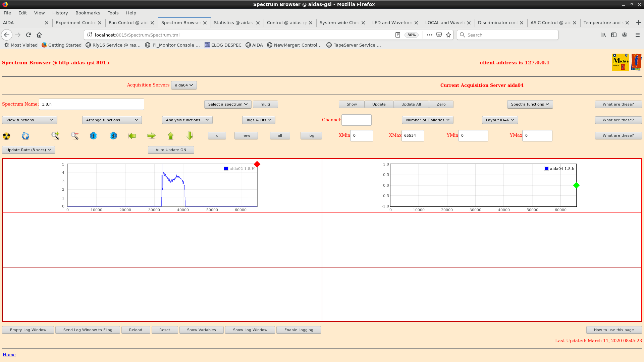Click the radiation hazard icon
Image resolution: width=644 pixels, height=362 pixels.
point(6,136)
